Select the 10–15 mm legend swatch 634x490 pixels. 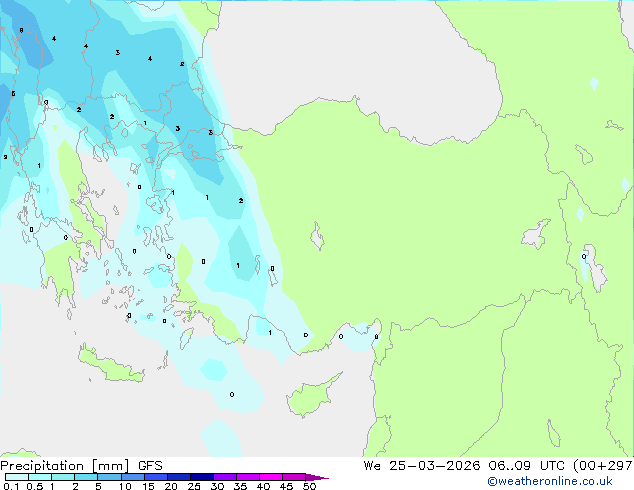tap(132, 477)
